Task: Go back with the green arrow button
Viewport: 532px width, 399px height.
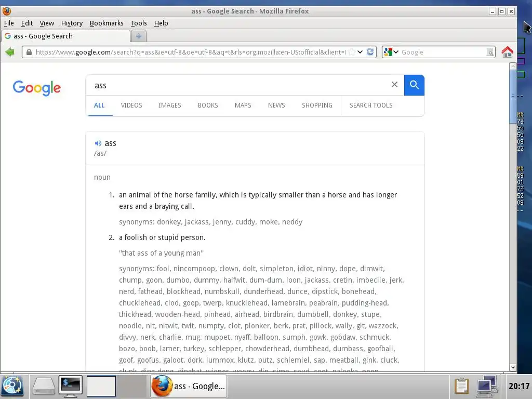Action: (x=10, y=52)
